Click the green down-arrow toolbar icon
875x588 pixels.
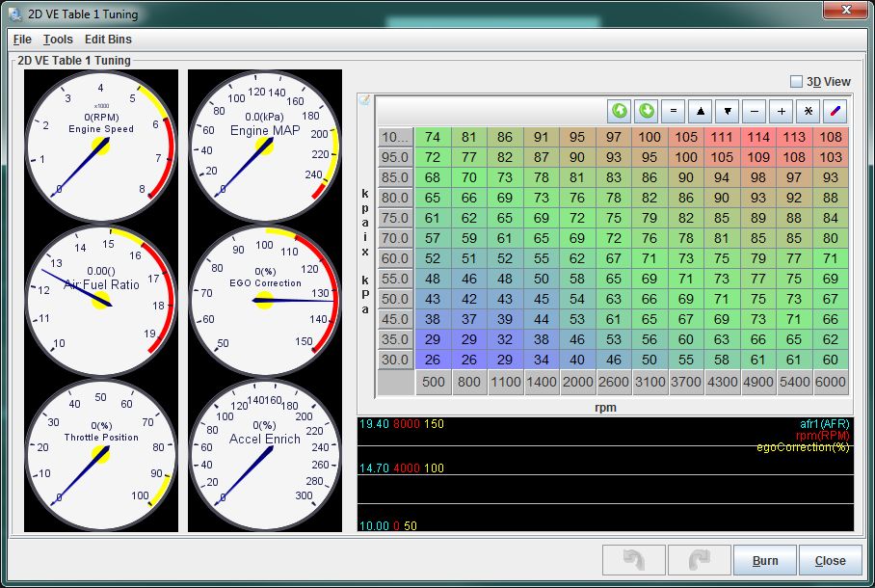click(x=647, y=111)
